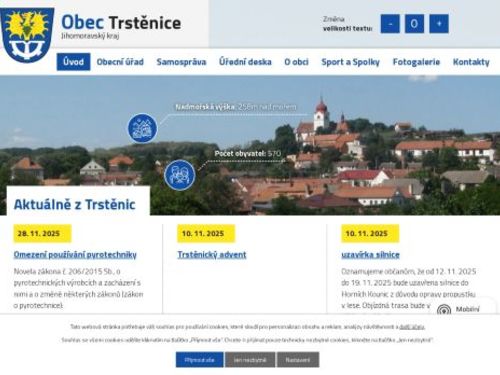The image size is (500, 375).
Task: Open the uzavírka silnice article
Action: point(370,255)
